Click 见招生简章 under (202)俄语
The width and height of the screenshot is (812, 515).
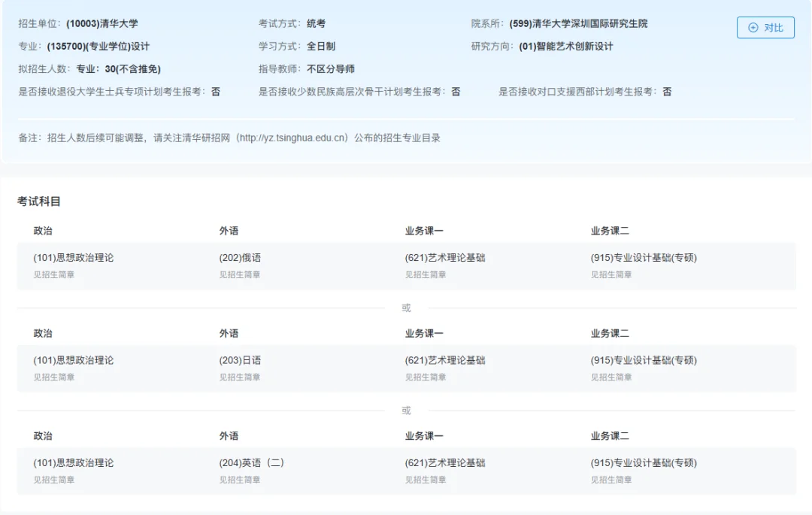(x=240, y=274)
